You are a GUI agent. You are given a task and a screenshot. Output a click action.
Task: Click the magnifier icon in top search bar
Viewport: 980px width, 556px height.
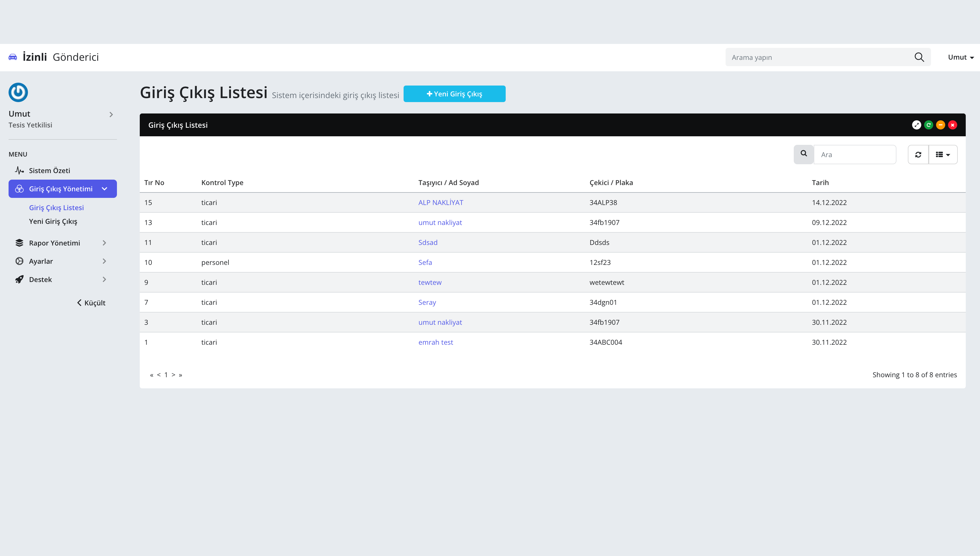(919, 57)
